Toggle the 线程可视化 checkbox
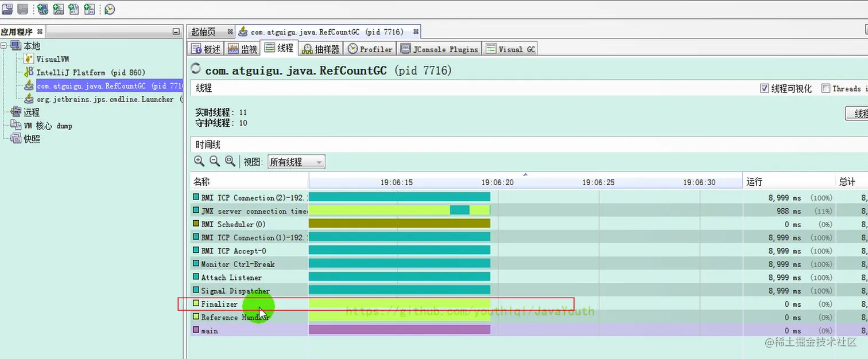The image size is (868, 359). tap(764, 88)
